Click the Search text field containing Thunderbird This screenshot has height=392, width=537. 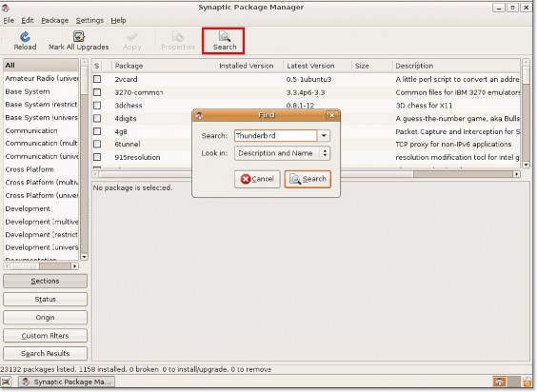276,136
